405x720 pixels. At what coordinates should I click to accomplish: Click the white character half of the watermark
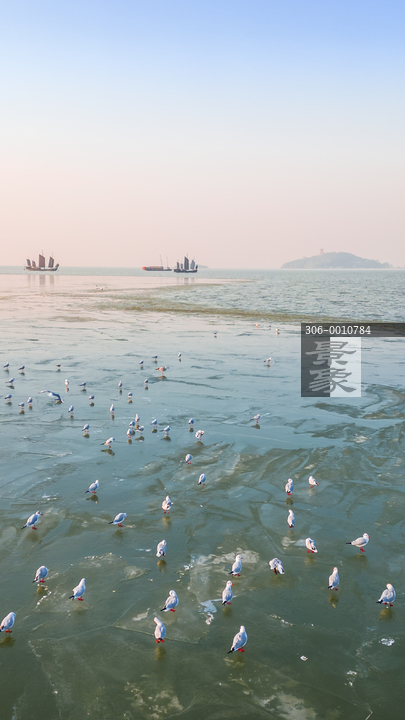click(x=345, y=367)
